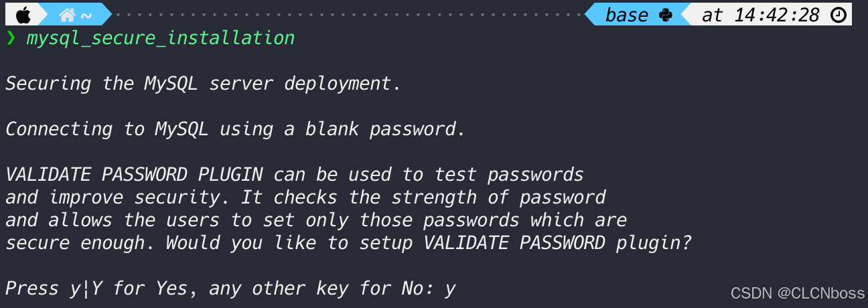Select the base conda environment label
Viewport: 868px width, 308px height.
(x=627, y=15)
